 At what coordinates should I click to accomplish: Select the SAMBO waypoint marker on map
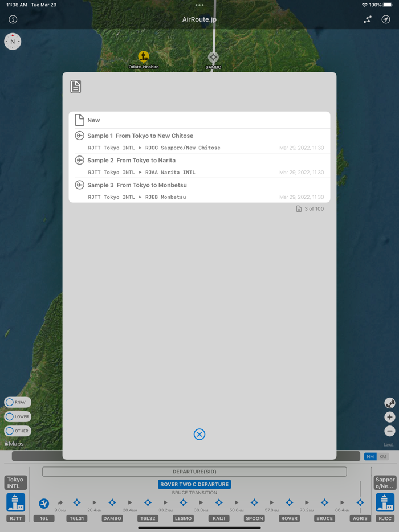(x=213, y=58)
